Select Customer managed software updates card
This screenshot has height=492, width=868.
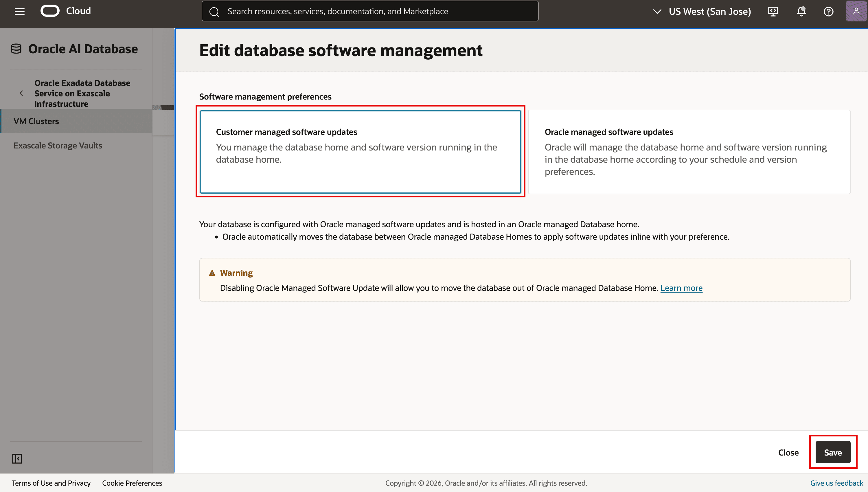361,152
